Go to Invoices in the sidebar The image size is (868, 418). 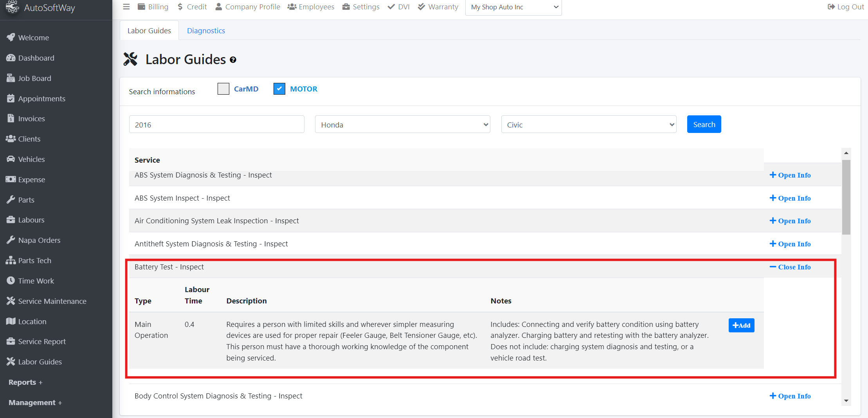(x=31, y=118)
